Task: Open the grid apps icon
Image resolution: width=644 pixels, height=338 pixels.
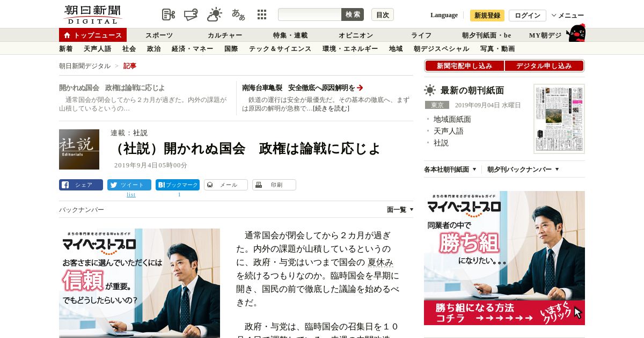Action: coord(262,14)
